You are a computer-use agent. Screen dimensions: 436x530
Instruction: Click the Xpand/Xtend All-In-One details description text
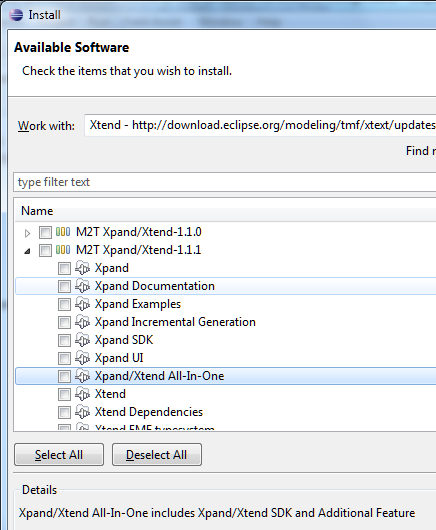217,513
